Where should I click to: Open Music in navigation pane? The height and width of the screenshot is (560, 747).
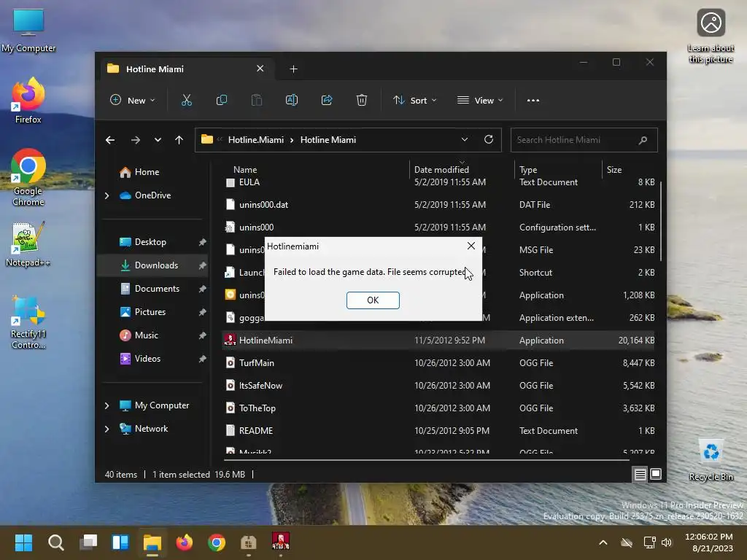tap(146, 335)
